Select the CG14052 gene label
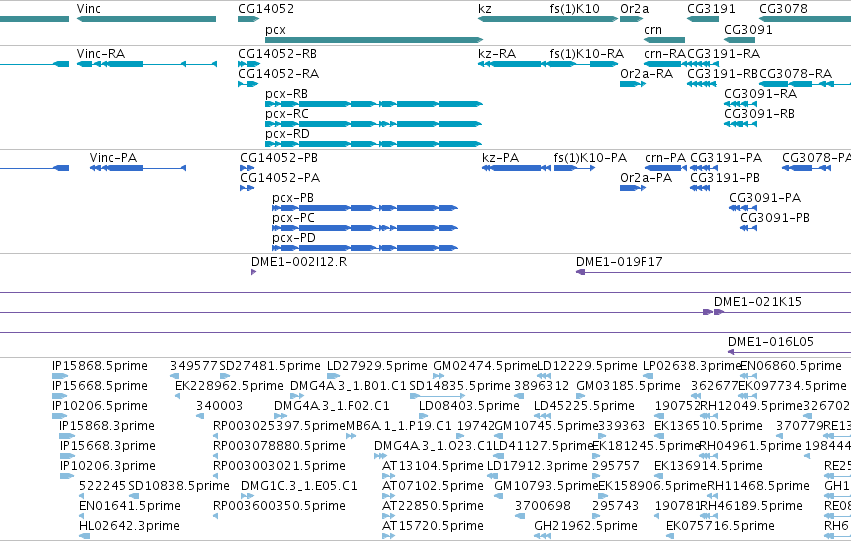Viewport: 851px width, 541px height. coord(266,9)
